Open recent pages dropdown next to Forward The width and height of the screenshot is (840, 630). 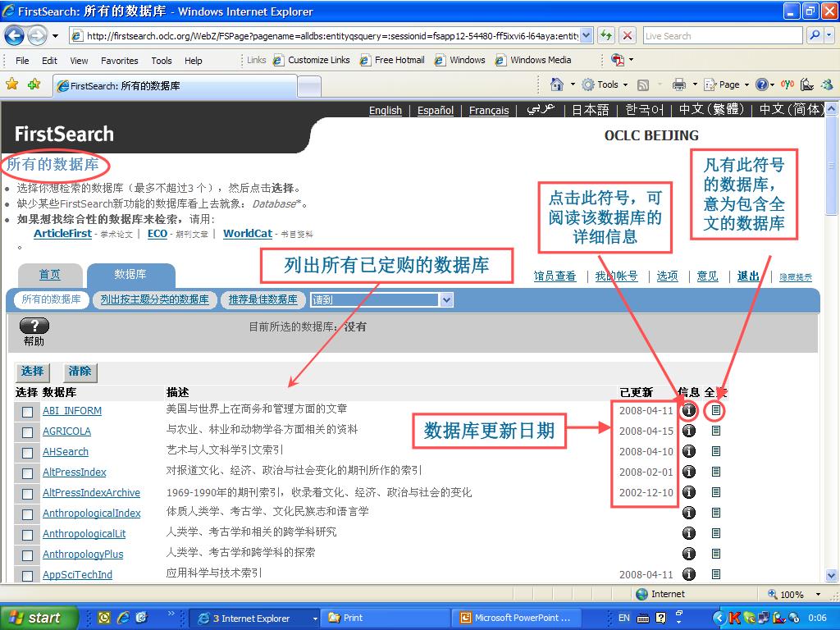(55, 36)
